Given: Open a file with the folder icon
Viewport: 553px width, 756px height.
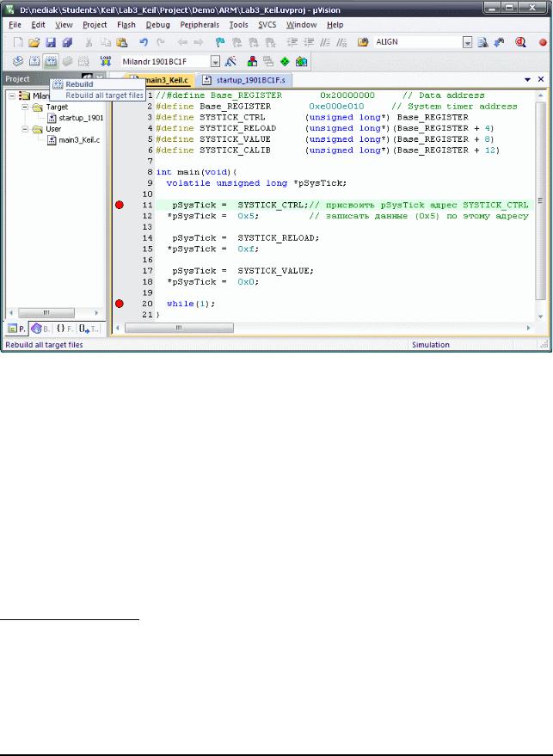Looking at the screenshot, I should [34, 42].
